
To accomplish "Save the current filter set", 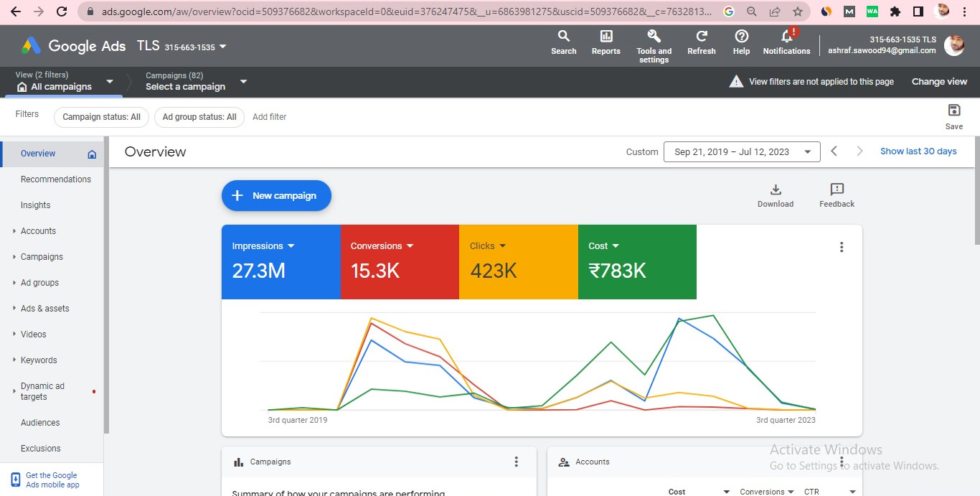I will 953,116.
